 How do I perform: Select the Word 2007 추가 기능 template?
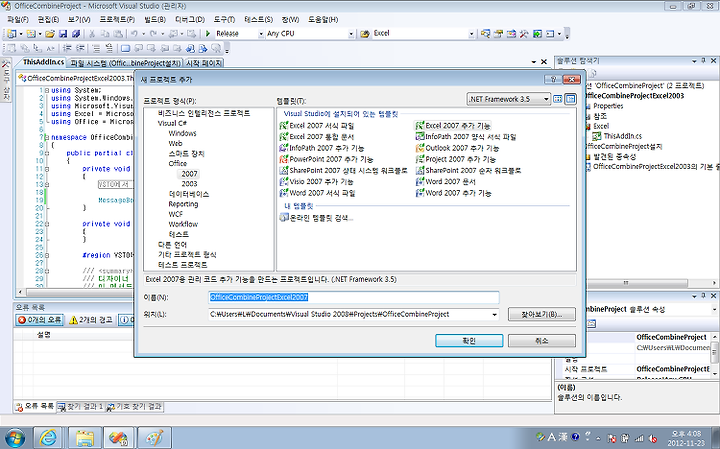coord(454,193)
